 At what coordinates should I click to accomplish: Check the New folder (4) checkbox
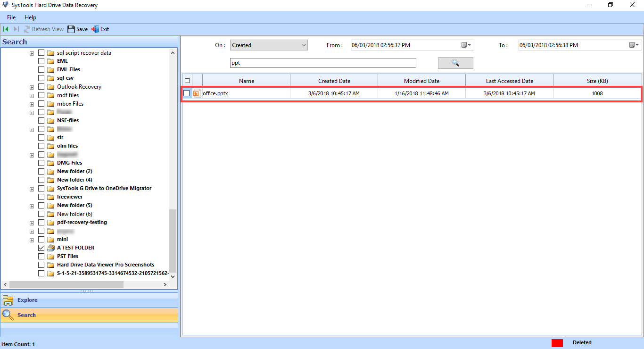click(41, 180)
